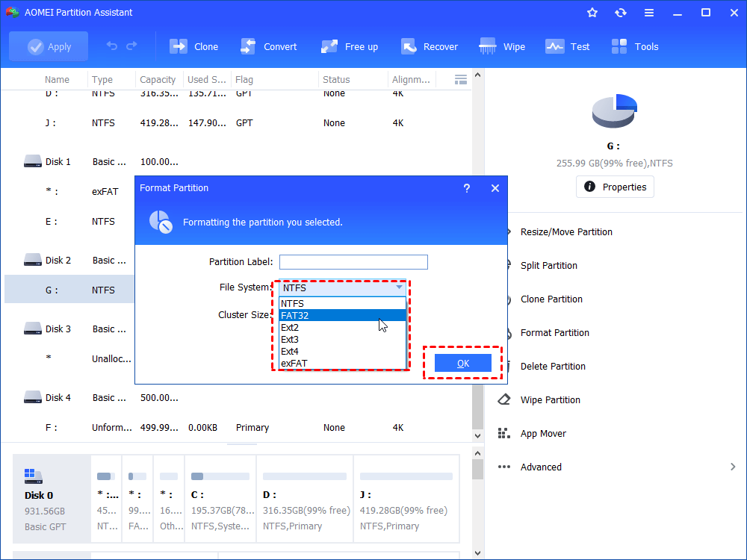Viewport: 747px width, 560px height.
Task: Select the G: partition row
Action: (69, 290)
